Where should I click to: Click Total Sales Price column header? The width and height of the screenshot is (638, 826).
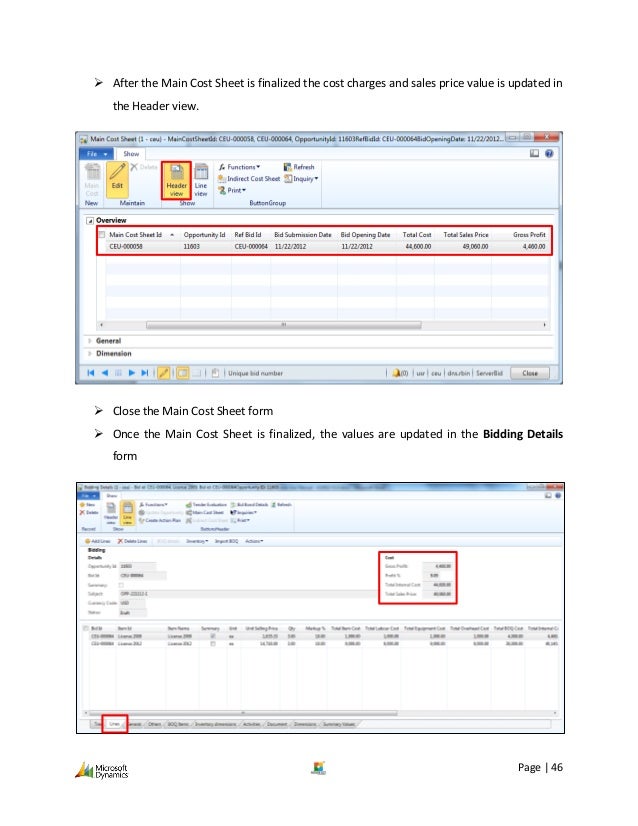tap(464, 234)
